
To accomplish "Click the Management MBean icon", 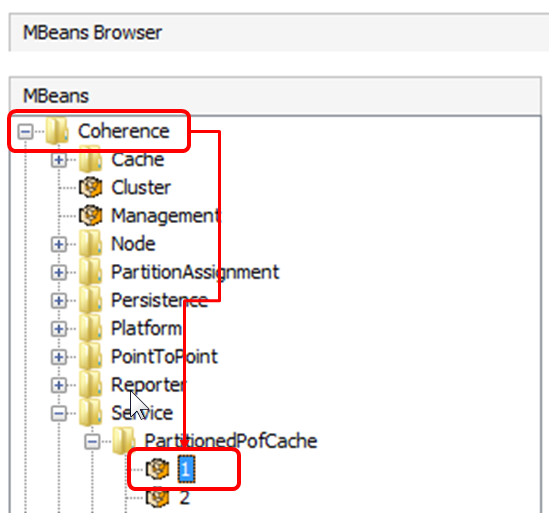I will (x=90, y=215).
